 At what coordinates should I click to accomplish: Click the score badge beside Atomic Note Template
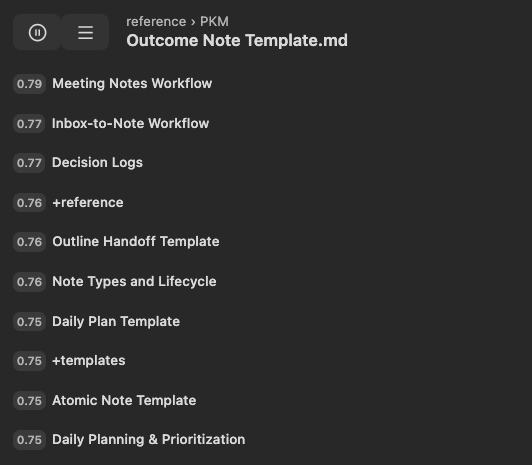(30, 401)
